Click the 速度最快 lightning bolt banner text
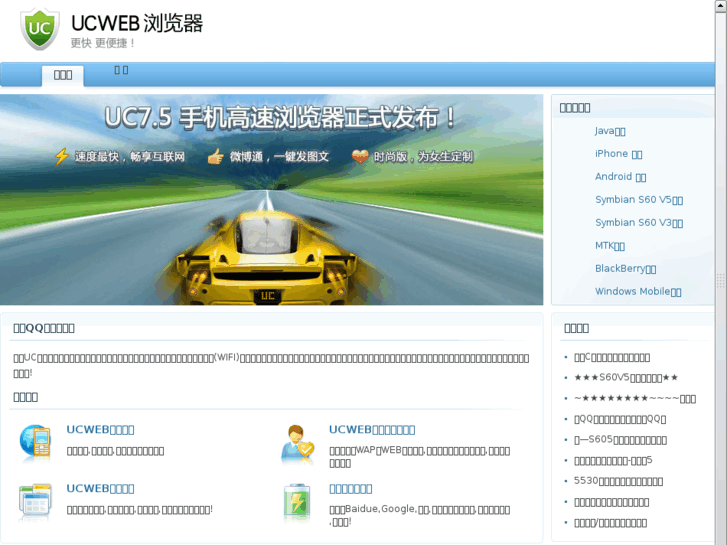This screenshot has height=545, width=727. pos(120,157)
